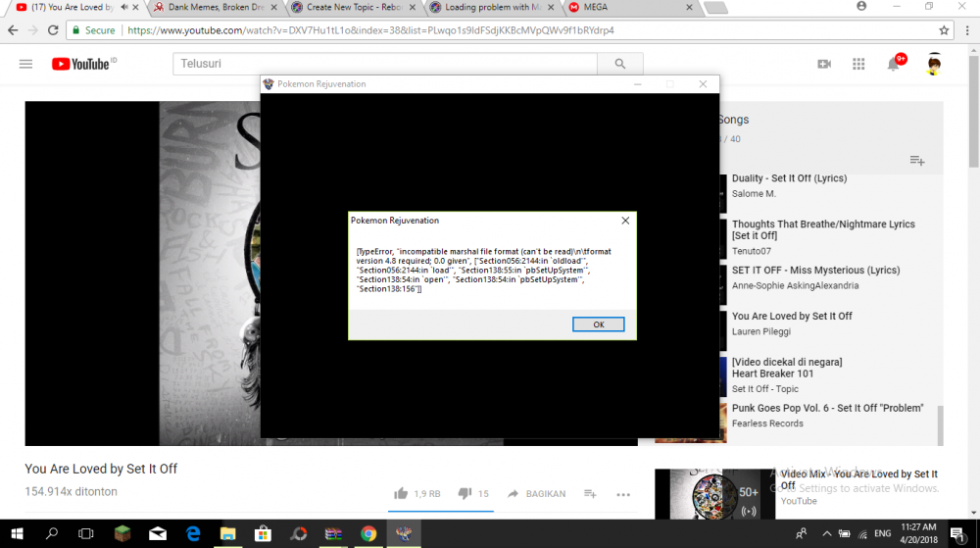Switch to the MEGA tab
The height and width of the screenshot is (548, 980).
[630, 8]
